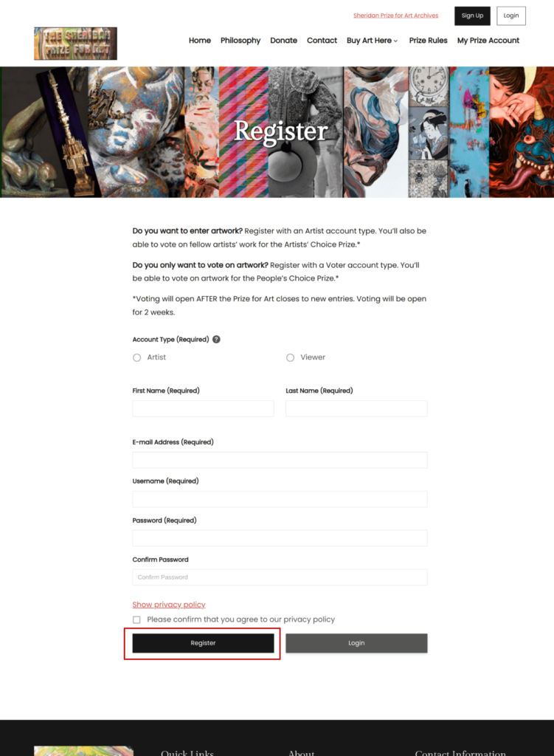Open My Prize Account

coord(488,41)
